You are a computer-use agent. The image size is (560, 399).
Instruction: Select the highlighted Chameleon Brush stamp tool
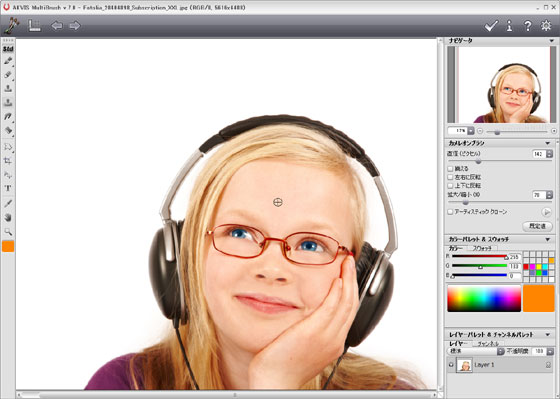coord(8,103)
